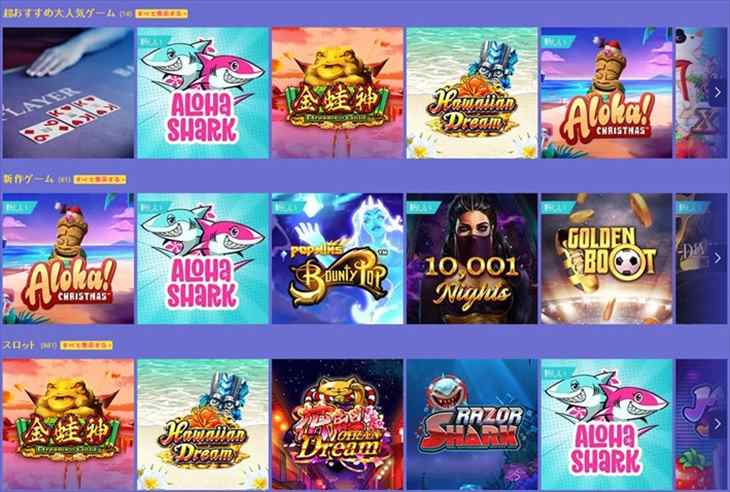Open the Golden Boot game

coord(606,258)
